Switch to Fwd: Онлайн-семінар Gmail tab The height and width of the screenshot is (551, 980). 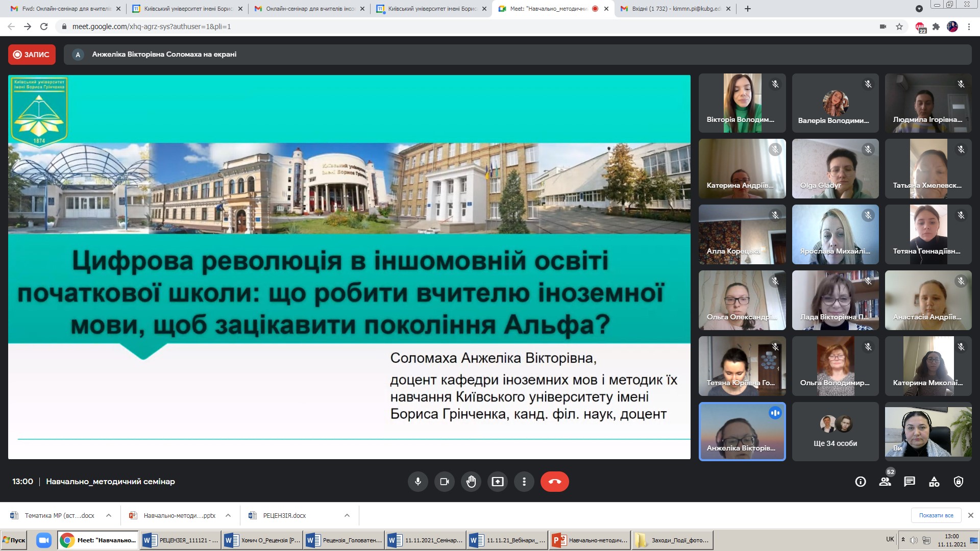[x=65, y=9]
